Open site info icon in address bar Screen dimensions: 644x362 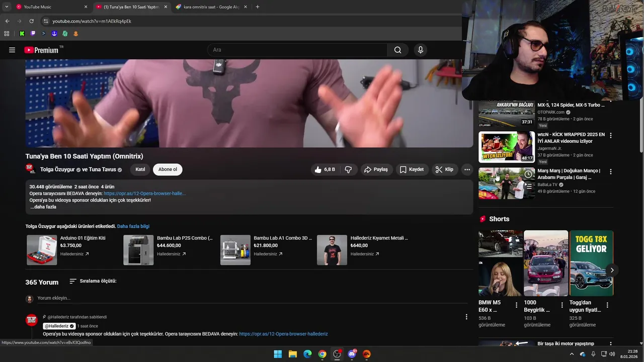click(x=46, y=21)
